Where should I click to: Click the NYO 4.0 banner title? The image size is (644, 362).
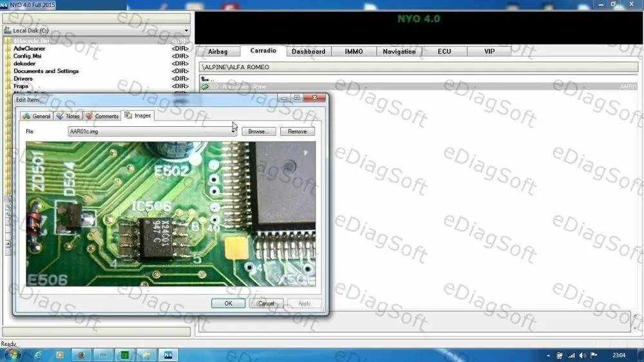(x=419, y=19)
